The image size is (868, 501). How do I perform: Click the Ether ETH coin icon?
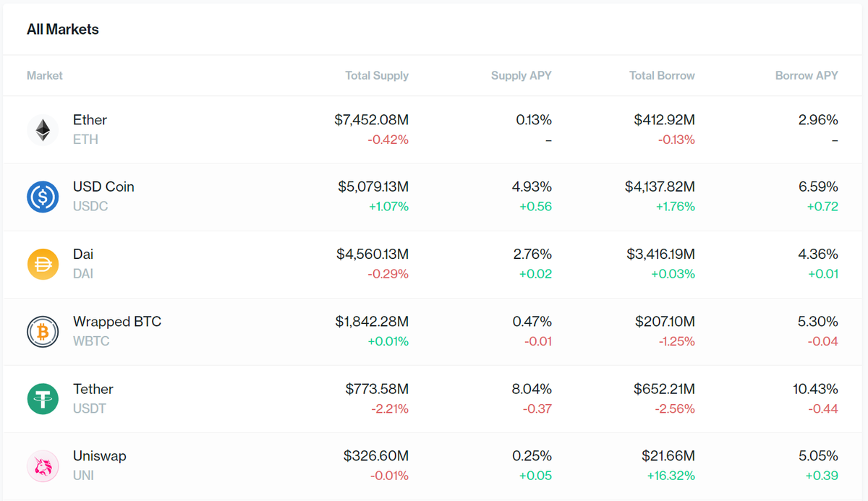(x=43, y=129)
